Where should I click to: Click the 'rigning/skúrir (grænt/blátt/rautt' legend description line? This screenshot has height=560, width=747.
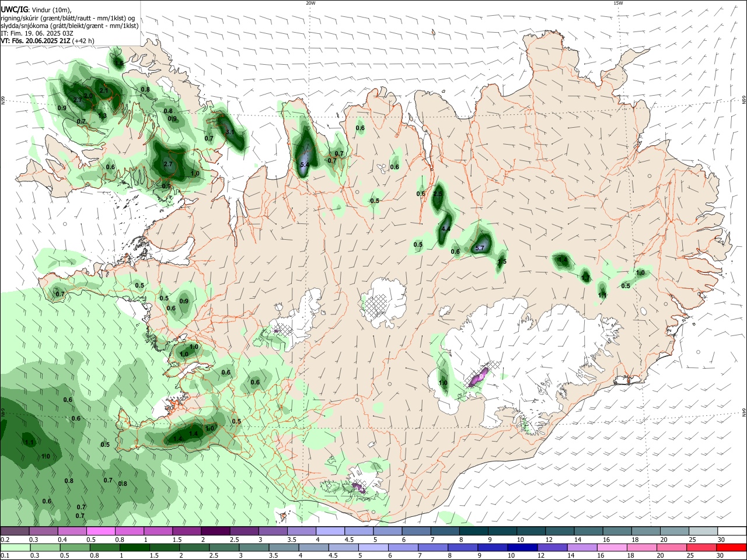67,17
